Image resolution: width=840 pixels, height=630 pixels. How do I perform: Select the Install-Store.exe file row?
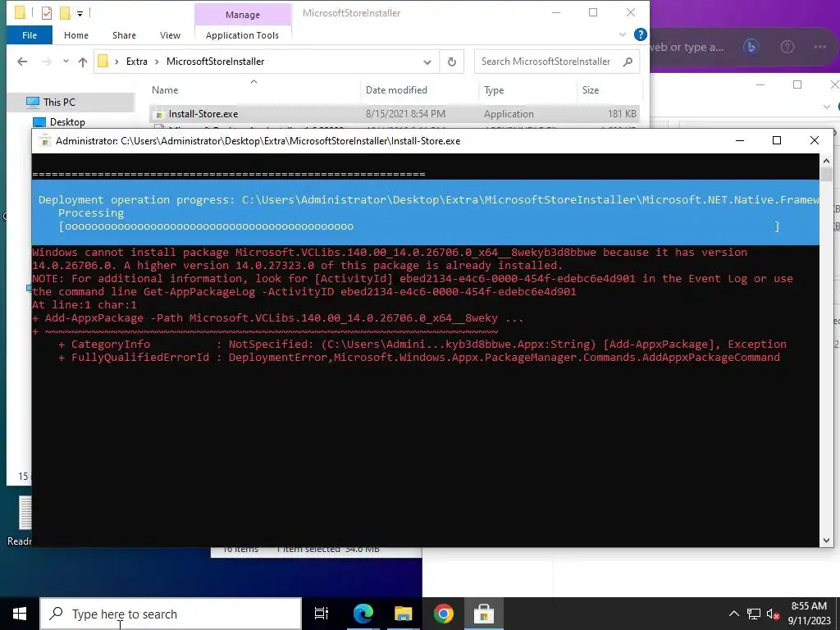coord(395,113)
